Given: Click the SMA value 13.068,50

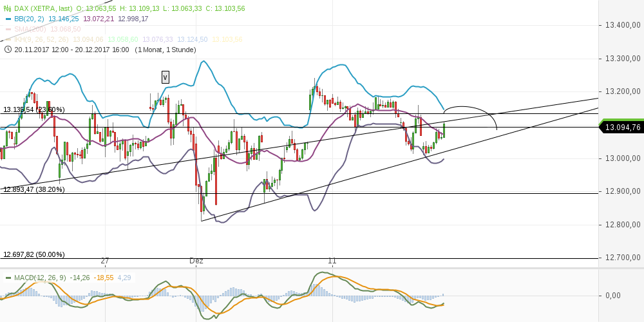Looking at the screenshot, I should pyautogui.click(x=65, y=29).
